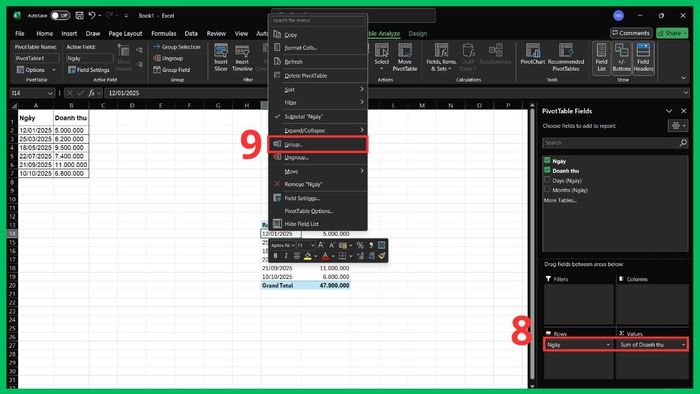Toggle the +/- Buttons show button
Image resolution: width=700 pixels, height=394 pixels.
click(x=621, y=58)
